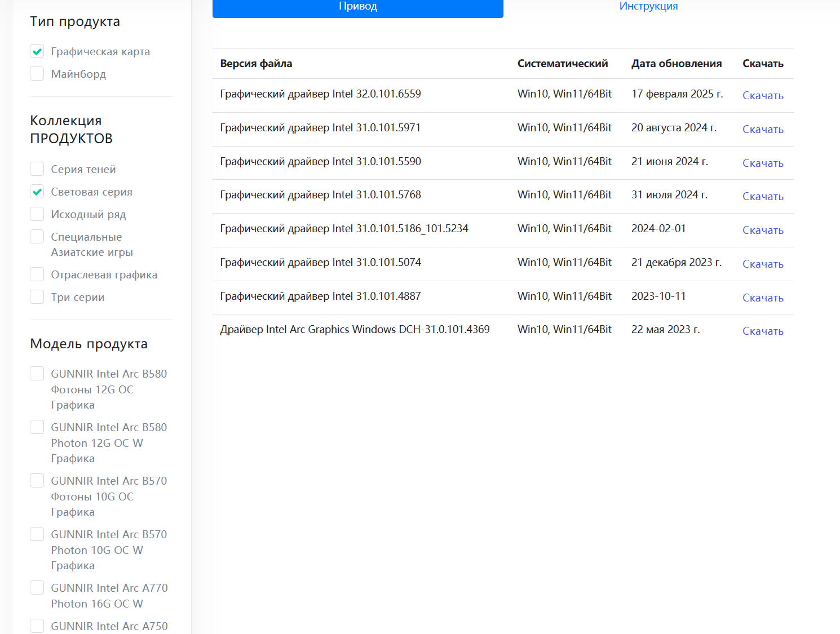Download driver 31.0.101.5186_101.5234
The width and height of the screenshot is (840, 634).
coord(763,230)
